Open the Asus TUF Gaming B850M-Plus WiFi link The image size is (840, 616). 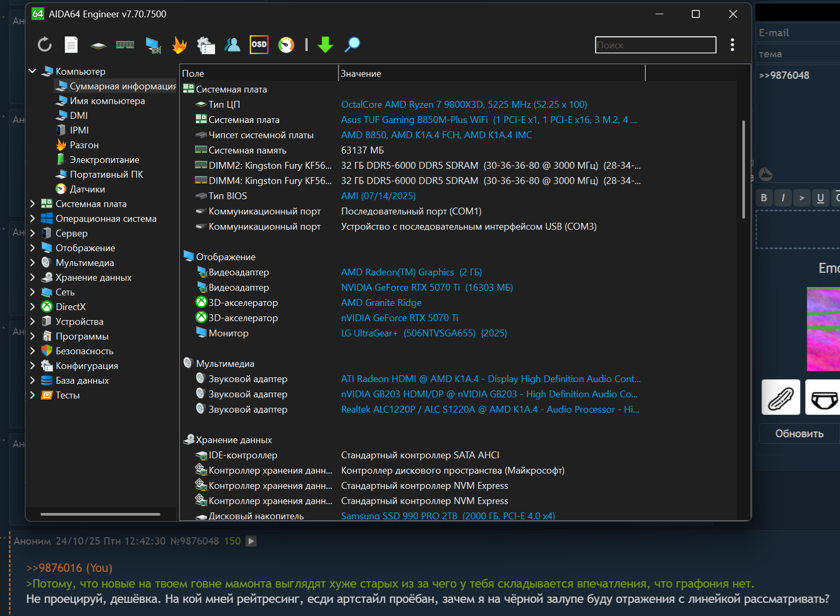489,120
